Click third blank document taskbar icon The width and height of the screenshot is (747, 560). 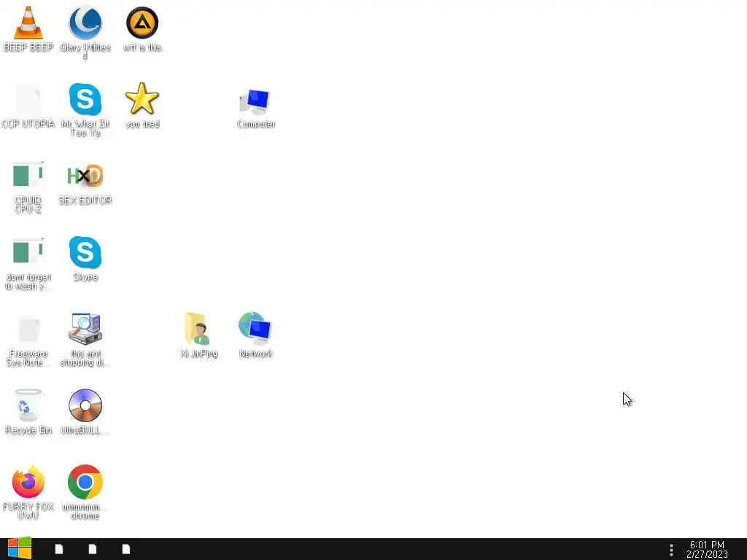126,549
